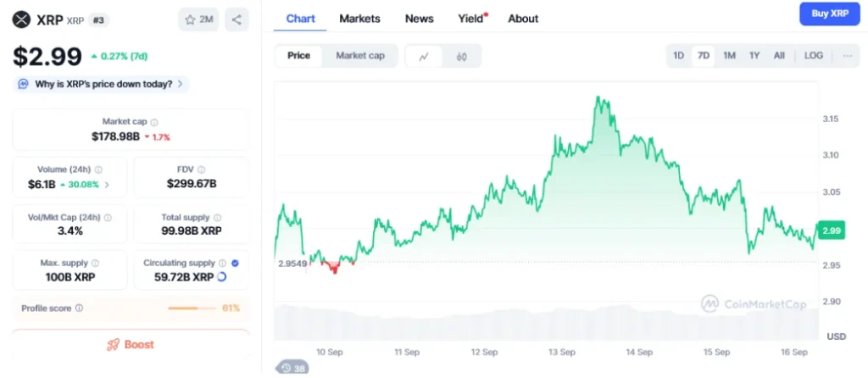
Task: Select the Market cap chart toggle
Action: (x=360, y=55)
